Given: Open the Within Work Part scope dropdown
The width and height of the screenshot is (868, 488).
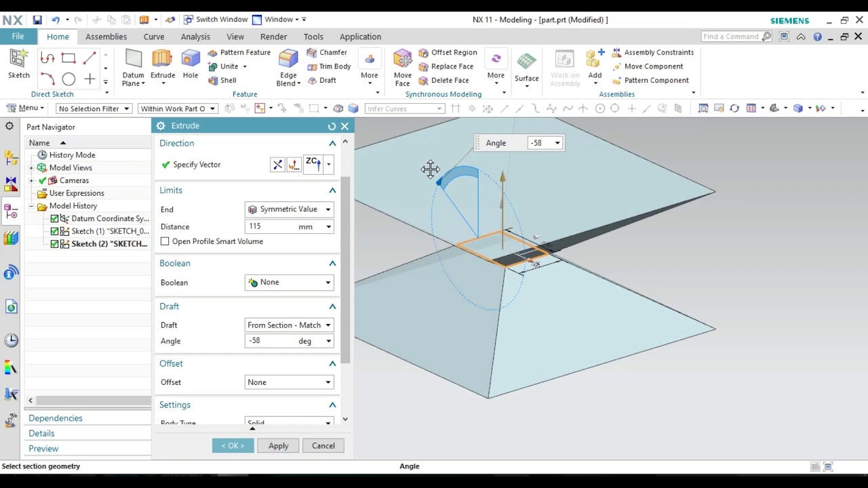Looking at the screenshot, I should [x=177, y=108].
